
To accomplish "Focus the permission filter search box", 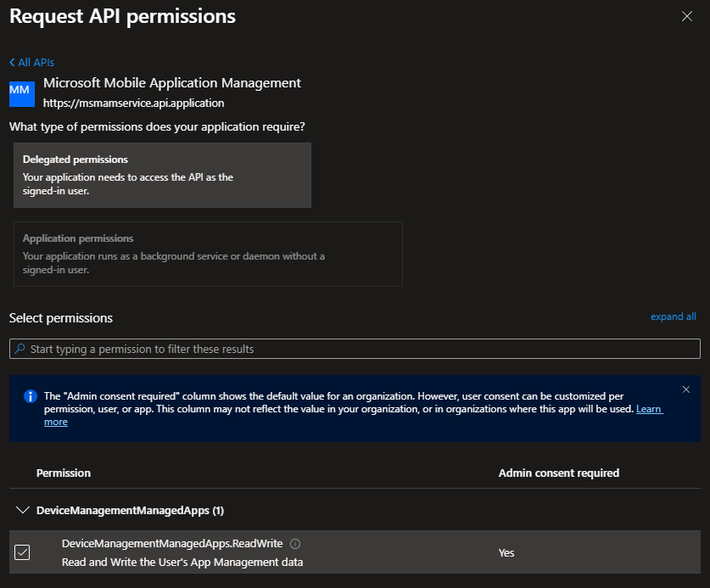I will coord(355,349).
